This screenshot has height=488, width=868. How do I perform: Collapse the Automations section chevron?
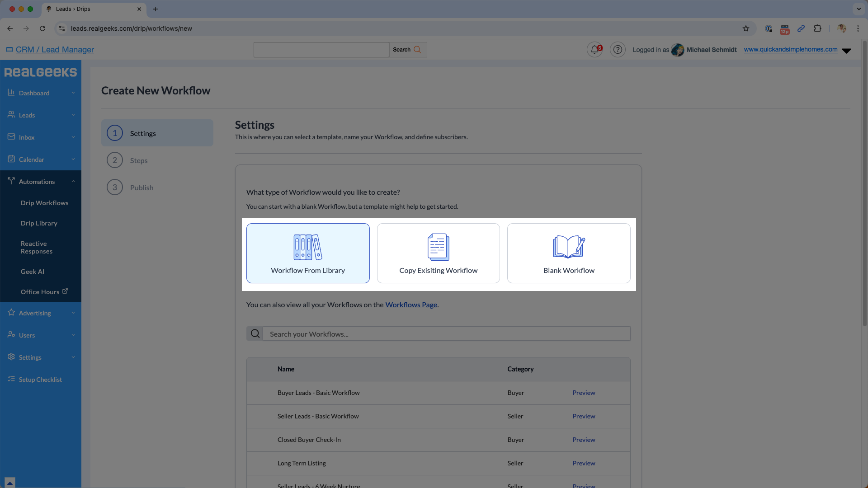73,181
